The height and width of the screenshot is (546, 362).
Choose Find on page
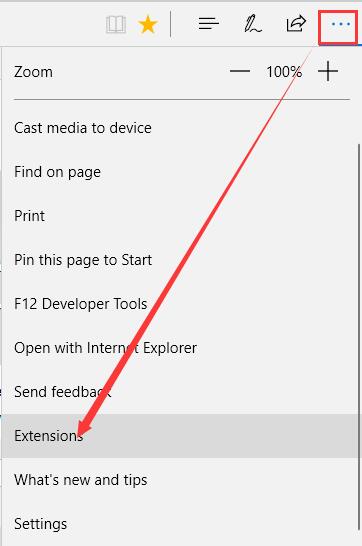(180, 172)
